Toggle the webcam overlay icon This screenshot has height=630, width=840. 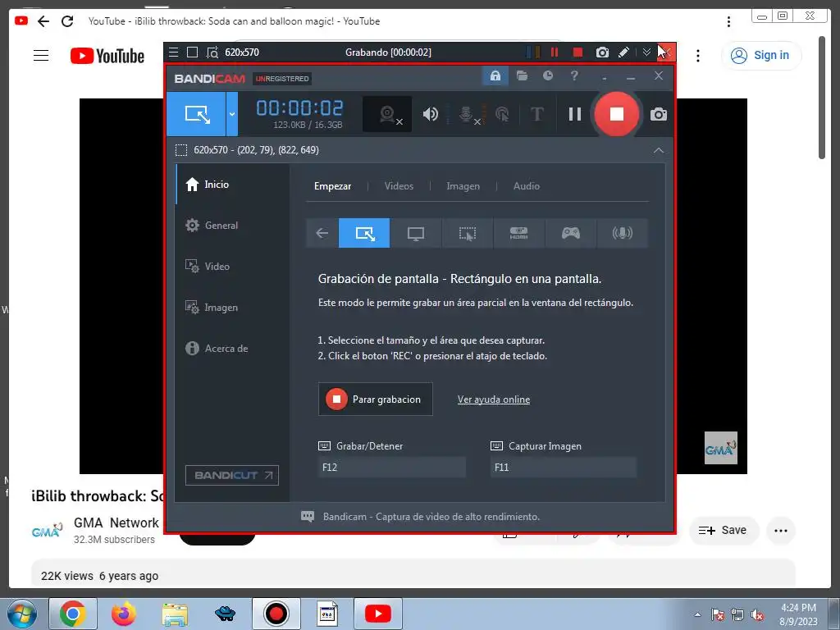pyautogui.click(x=387, y=114)
